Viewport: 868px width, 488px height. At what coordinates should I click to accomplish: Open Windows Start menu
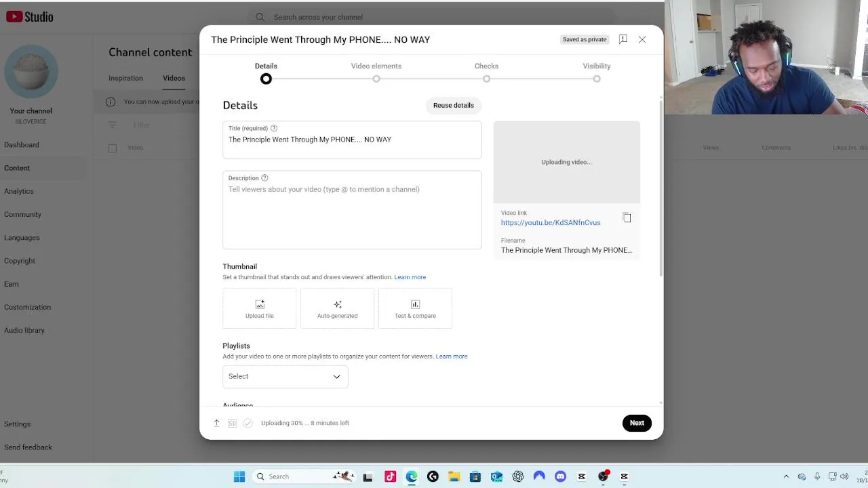tap(239, 476)
